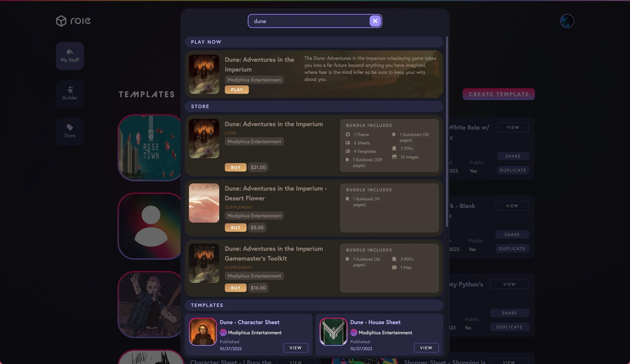Buy Gamemaster's Toolkit supplement
The width and height of the screenshot is (630, 364).
[x=235, y=288]
